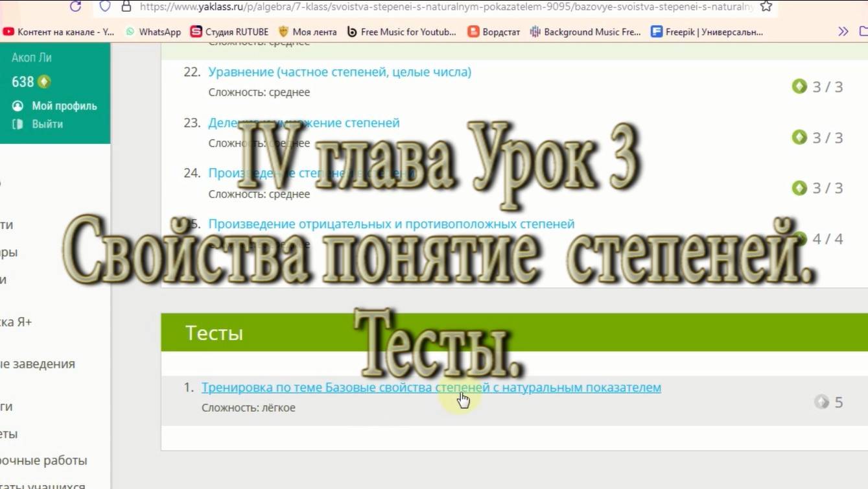Open Мой профиль in the sidebar

tap(64, 106)
